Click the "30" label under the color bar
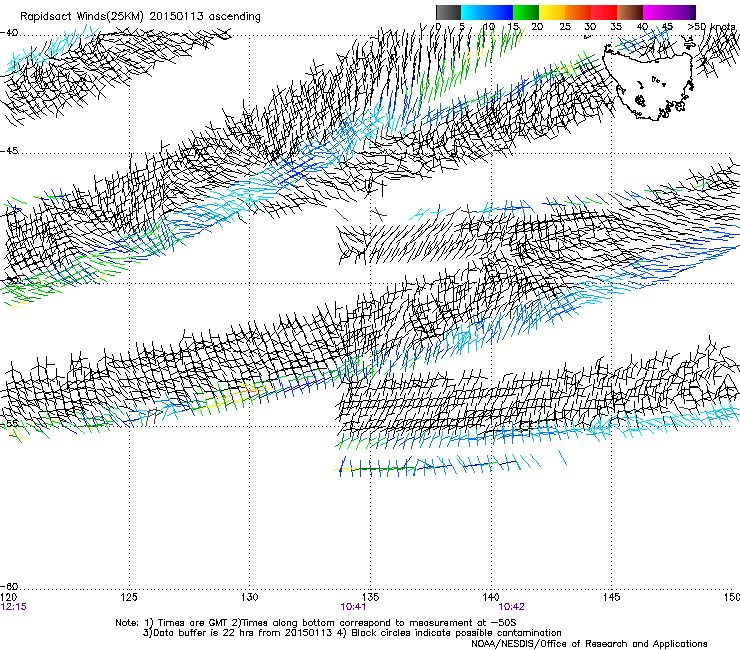This screenshot has height=650, width=740. click(x=590, y=26)
